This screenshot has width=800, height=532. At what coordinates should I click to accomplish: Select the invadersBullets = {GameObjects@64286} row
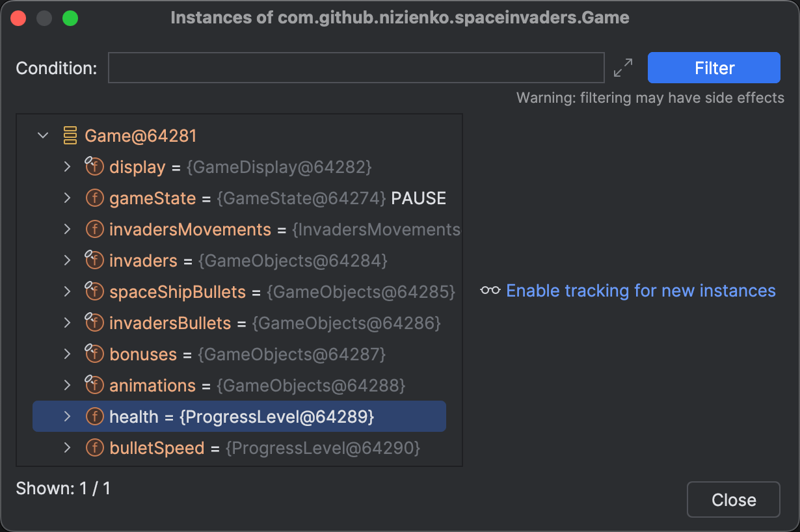click(274, 323)
